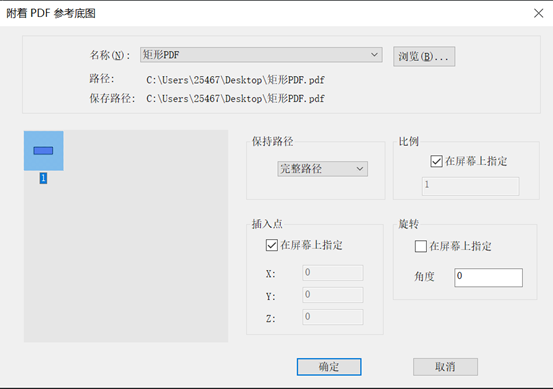Screen dimensions: 553x389
Task: Open the 名称 dropdown showing 矩形PDF
Action: tap(261, 55)
